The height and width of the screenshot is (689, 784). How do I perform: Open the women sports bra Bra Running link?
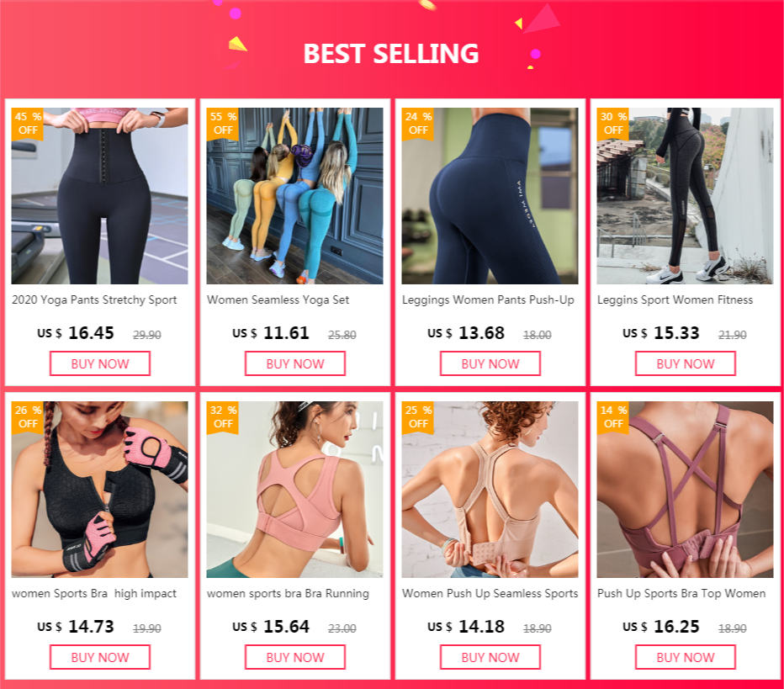pyautogui.click(x=288, y=593)
